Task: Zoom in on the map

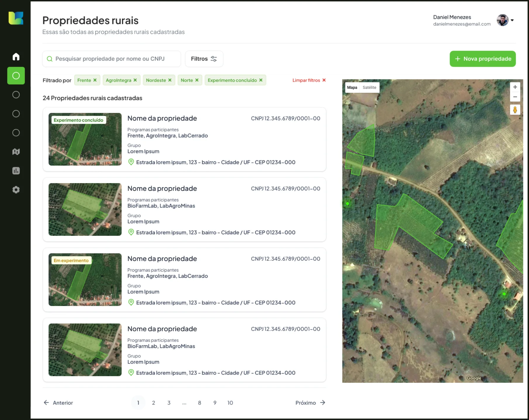Action: pos(515,87)
